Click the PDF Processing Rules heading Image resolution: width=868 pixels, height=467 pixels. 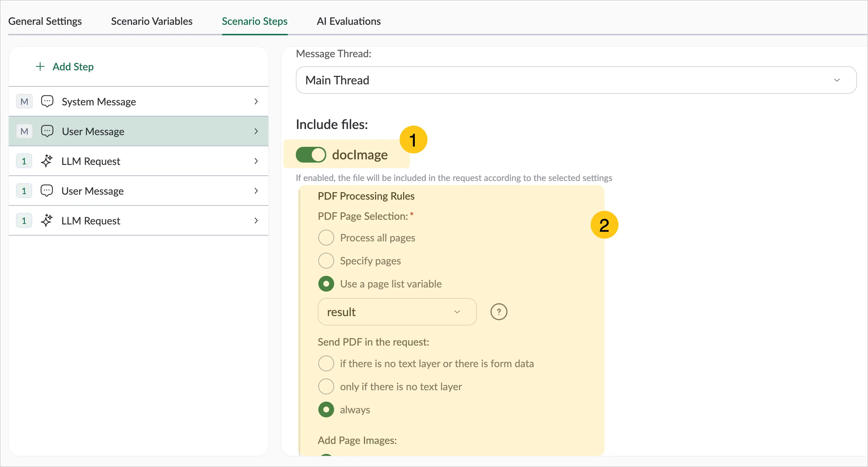pos(366,196)
